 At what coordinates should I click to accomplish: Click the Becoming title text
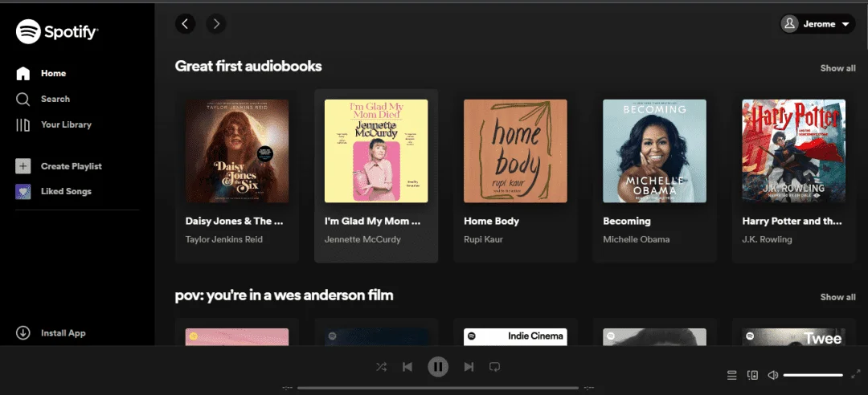[627, 222]
